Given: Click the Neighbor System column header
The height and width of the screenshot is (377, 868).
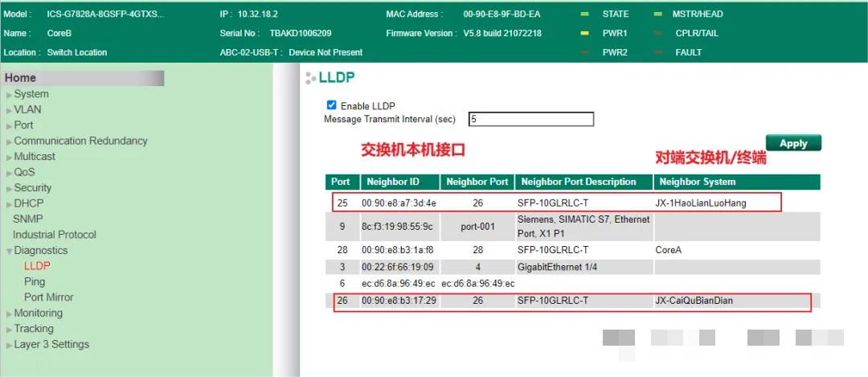Looking at the screenshot, I should point(737,182).
